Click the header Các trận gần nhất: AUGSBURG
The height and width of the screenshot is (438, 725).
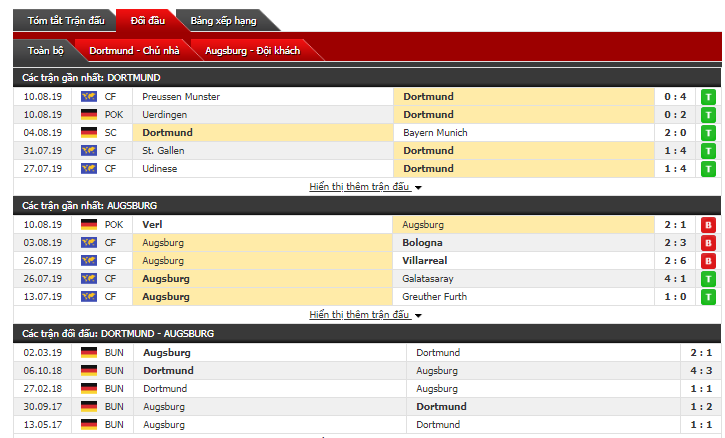coord(89,206)
